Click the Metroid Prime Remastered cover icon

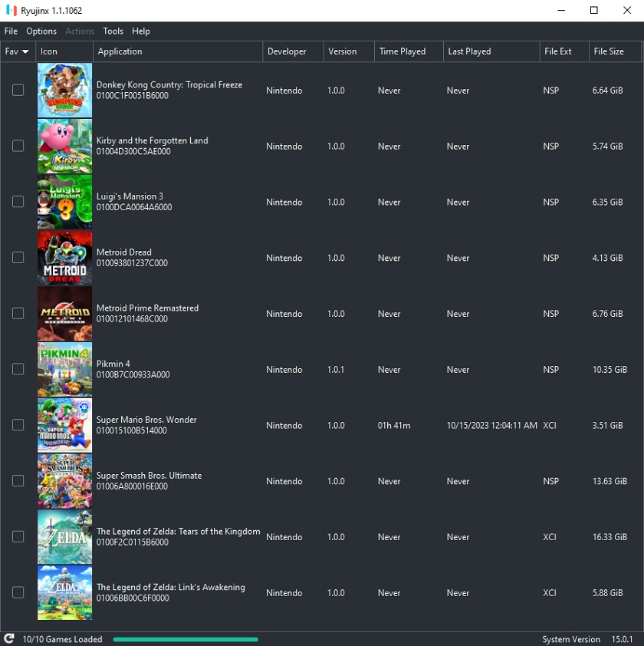pyautogui.click(x=64, y=314)
